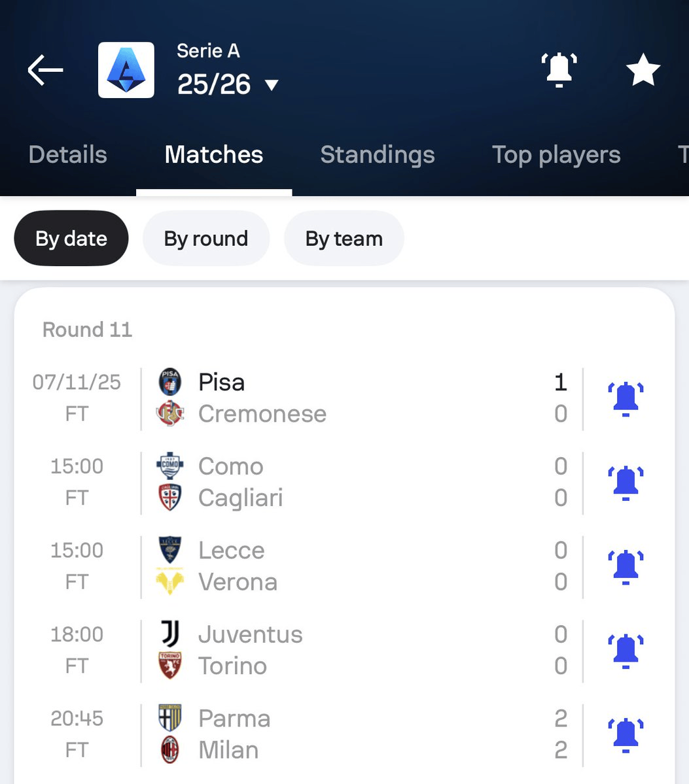
Task: Toggle alert bell for Lecce vs Verona
Action: coord(626,566)
